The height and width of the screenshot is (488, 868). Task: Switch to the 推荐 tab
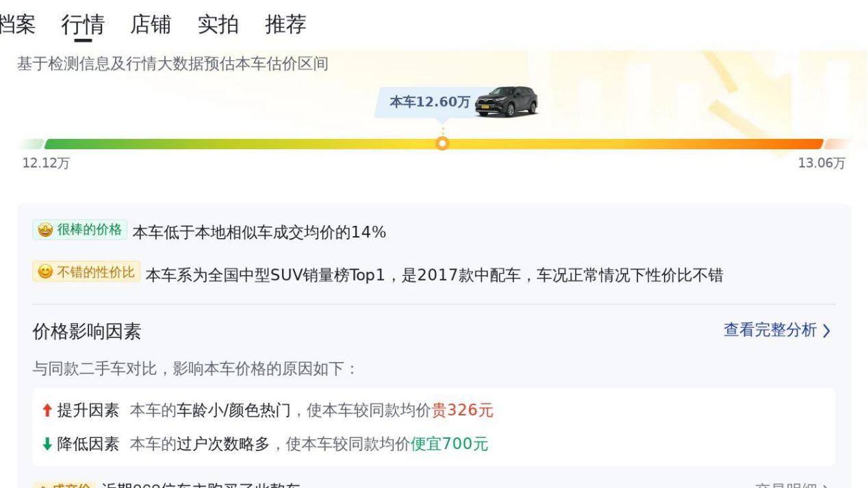pyautogui.click(x=285, y=25)
